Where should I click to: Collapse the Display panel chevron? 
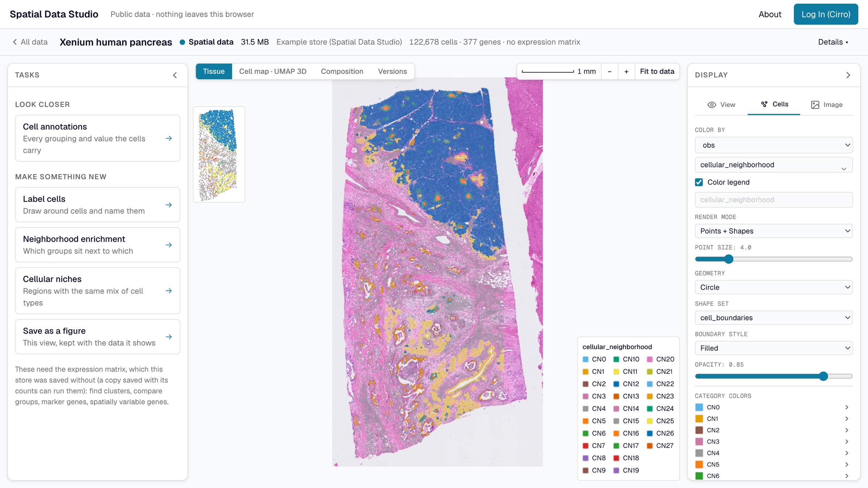[x=848, y=75]
